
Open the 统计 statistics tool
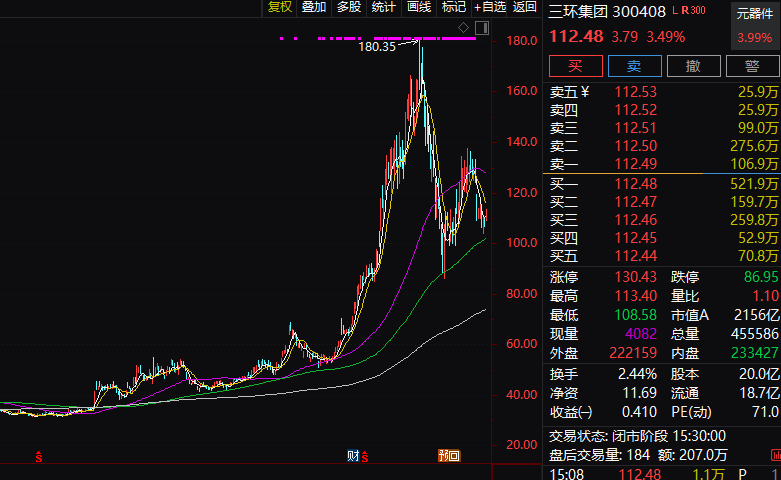384,7
